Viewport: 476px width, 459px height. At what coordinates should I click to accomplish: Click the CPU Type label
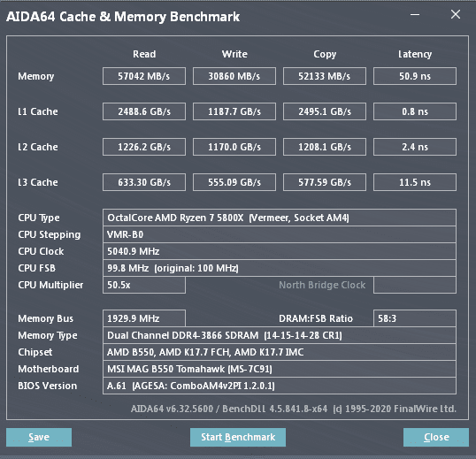(39, 218)
